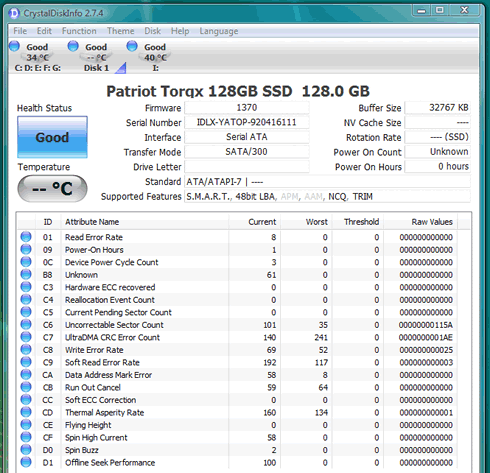
Task: Click status orb of Run Out Cancel row
Action: (26, 387)
